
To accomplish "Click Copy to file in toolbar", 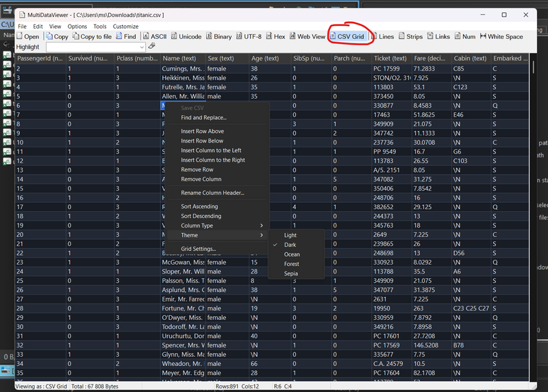I will tap(92, 36).
